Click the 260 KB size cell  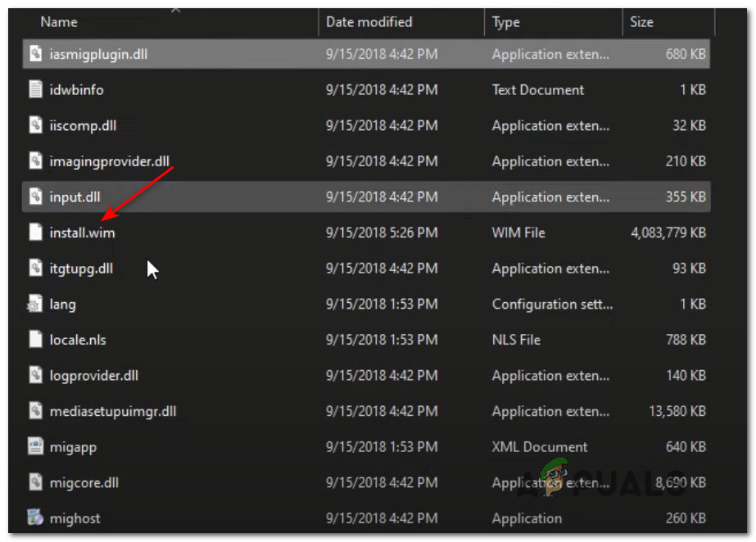pos(686,518)
